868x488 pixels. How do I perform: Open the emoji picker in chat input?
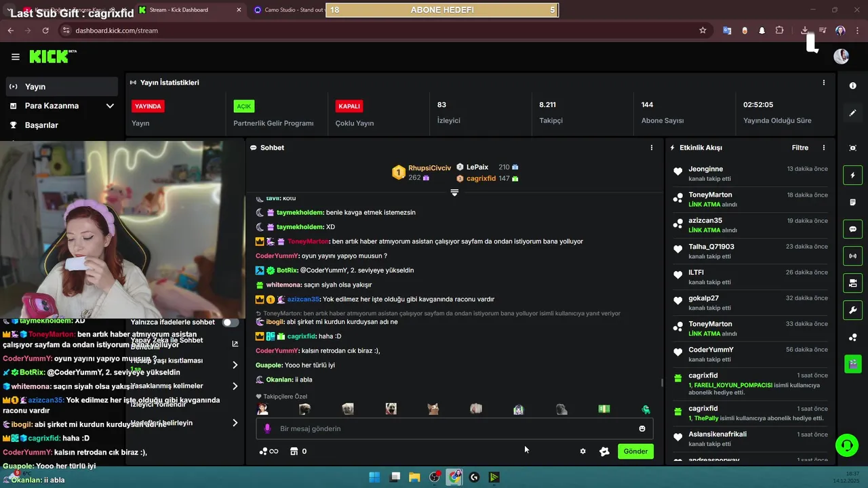point(642,428)
